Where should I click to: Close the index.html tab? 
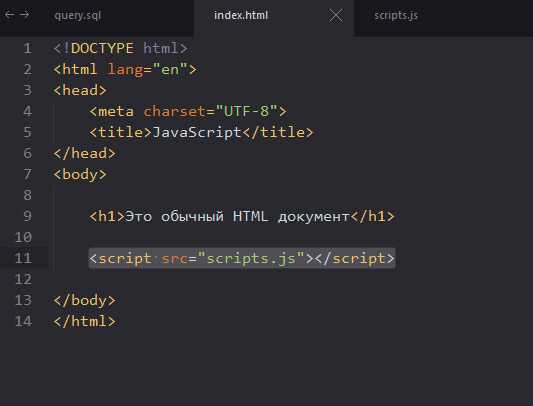coord(336,16)
